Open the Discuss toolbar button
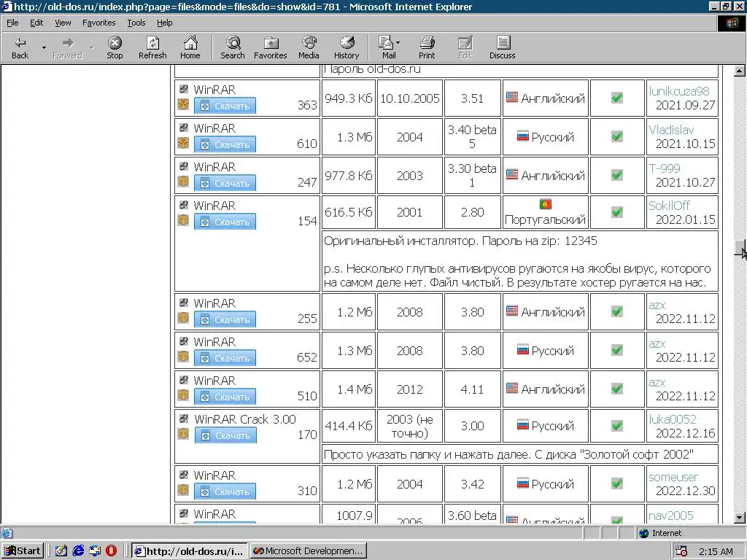This screenshot has height=560, width=747. click(x=502, y=47)
